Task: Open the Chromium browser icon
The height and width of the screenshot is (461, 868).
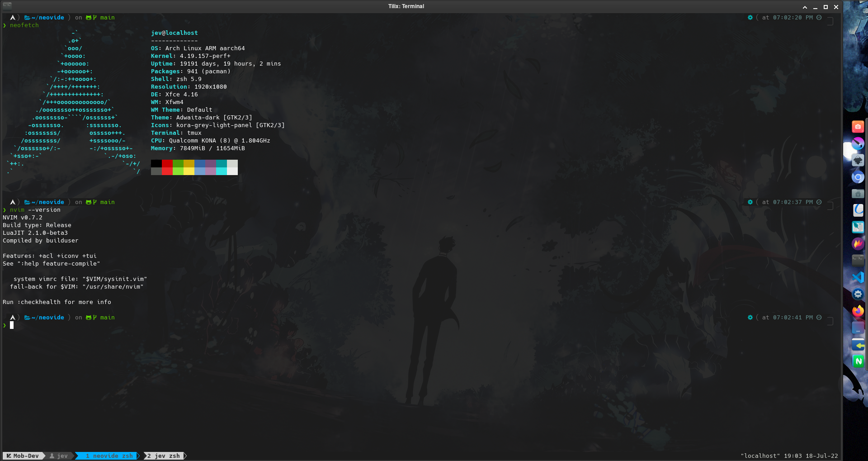Action: (858, 177)
